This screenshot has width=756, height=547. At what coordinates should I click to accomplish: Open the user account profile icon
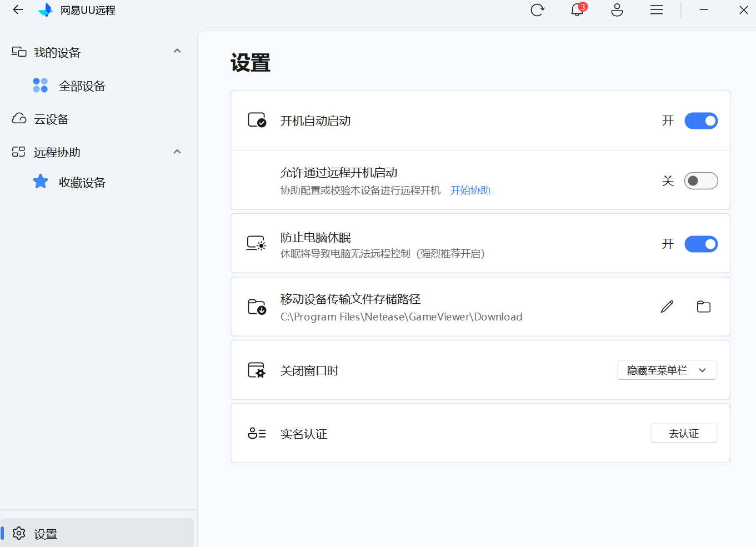[x=617, y=10]
